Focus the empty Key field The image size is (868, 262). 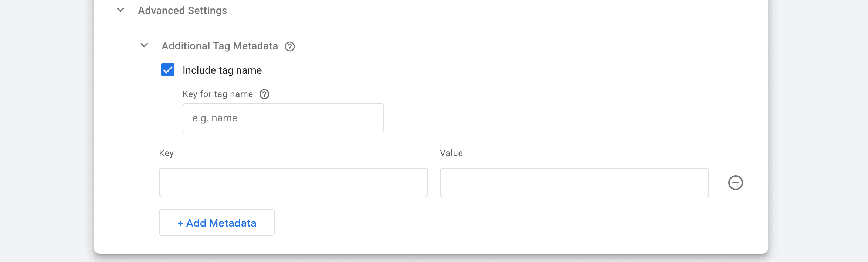pos(293,182)
